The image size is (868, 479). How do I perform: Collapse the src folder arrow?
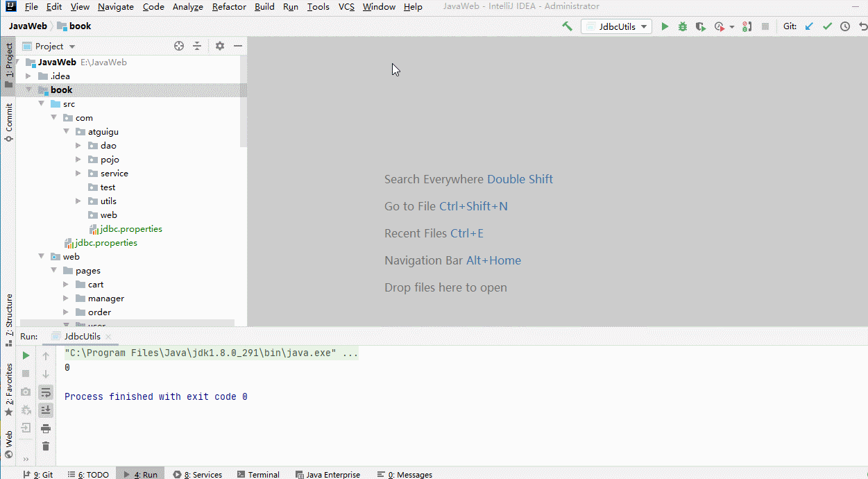pyautogui.click(x=41, y=104)
